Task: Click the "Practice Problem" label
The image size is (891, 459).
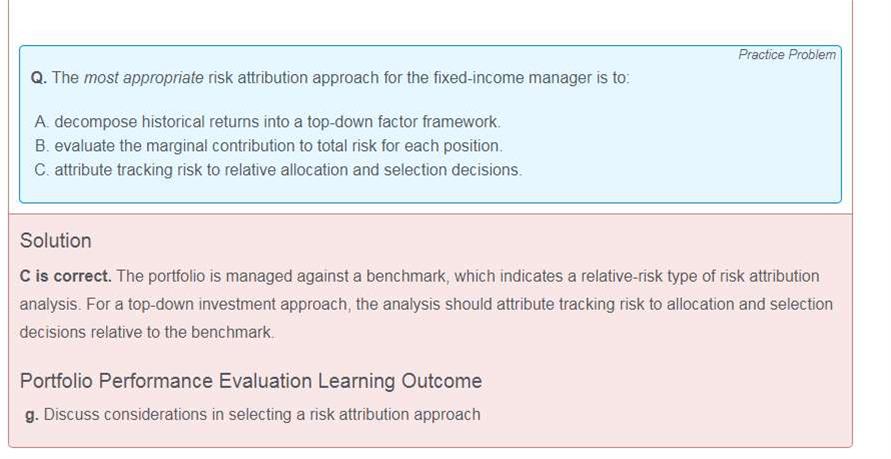Action: coord(786,55)
